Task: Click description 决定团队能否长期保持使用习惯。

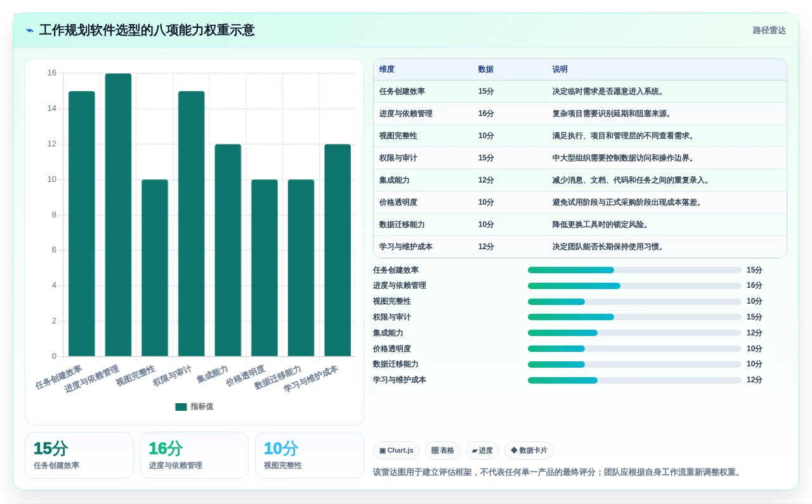Action: coord(608,247)
